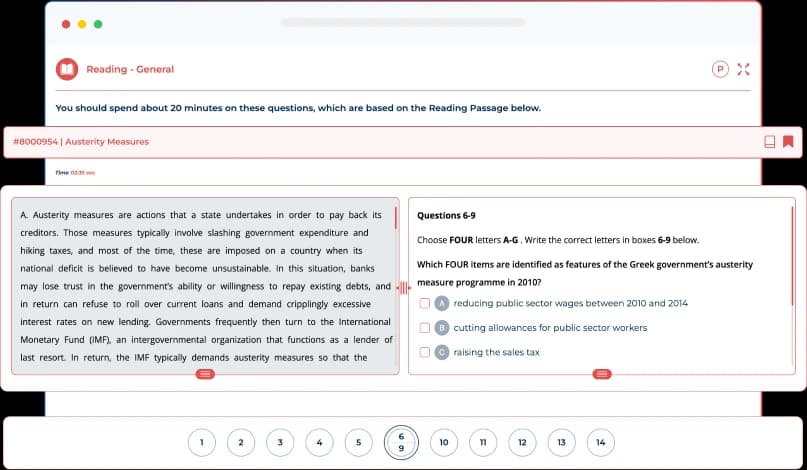Click the panel divider handle icon
The height and width of the screenshot is (470, 807).
tap(404, 288)
